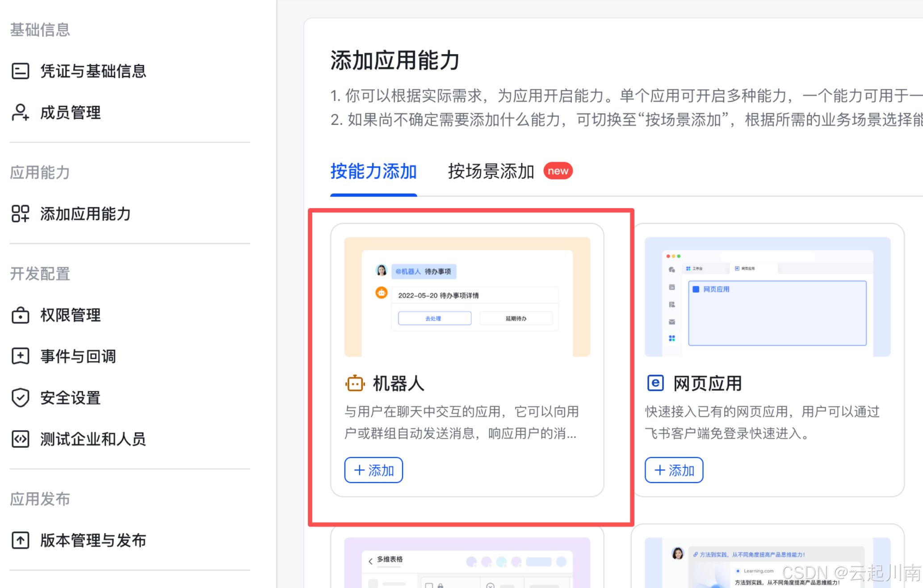Click the 安全设置 shield icon
The height and width of the screenshot is (588, 923).
click(20, 397)
